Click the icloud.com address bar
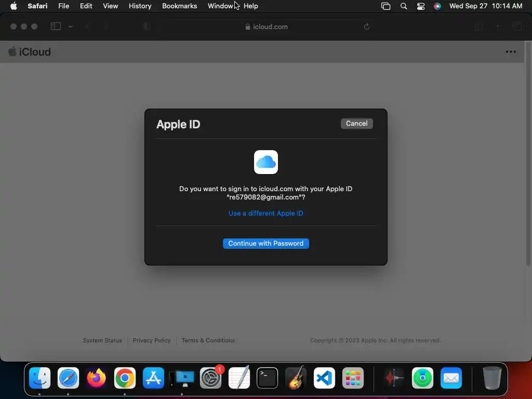Screen dimensions: 532x399 click(267, 26)
